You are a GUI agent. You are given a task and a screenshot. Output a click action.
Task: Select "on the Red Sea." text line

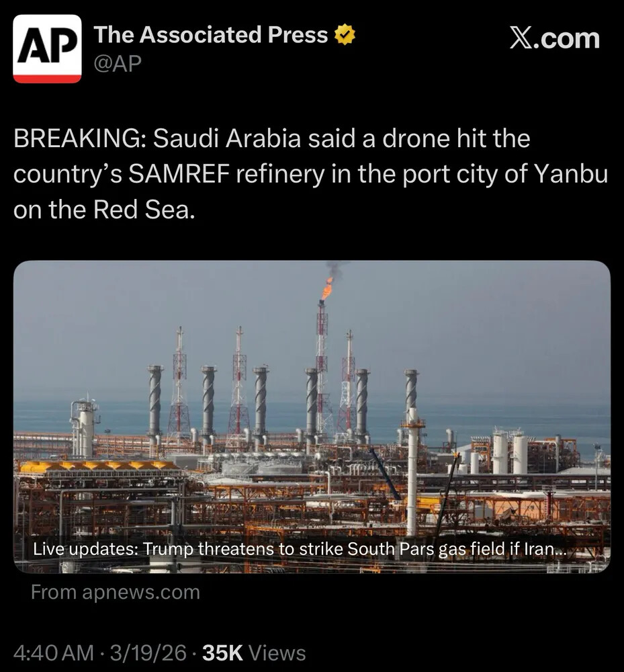point(104,210)
